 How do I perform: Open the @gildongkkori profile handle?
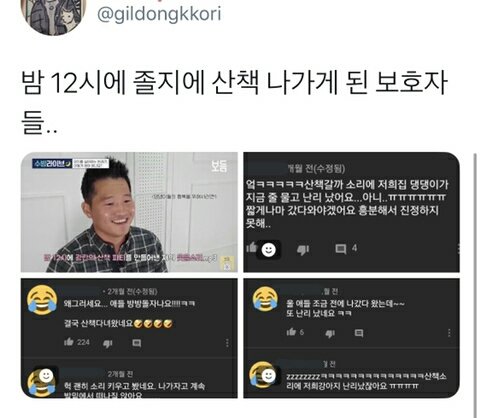[x=159, y=15]
